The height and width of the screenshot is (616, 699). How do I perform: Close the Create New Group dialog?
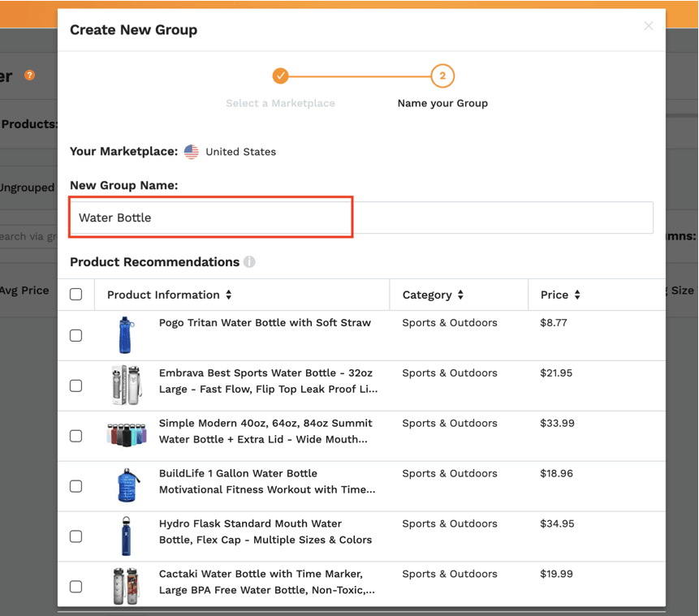pos(649,26)
